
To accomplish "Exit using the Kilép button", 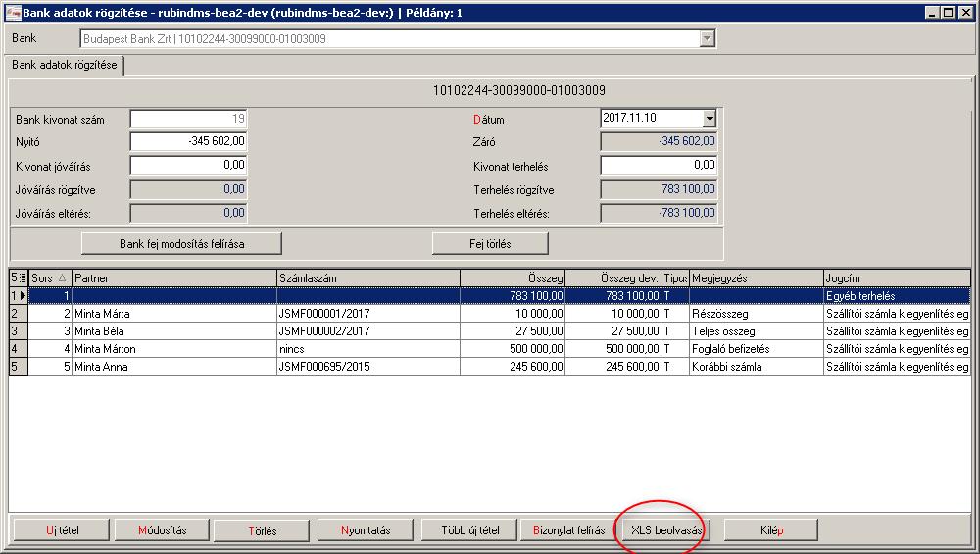I will (770, 530).
